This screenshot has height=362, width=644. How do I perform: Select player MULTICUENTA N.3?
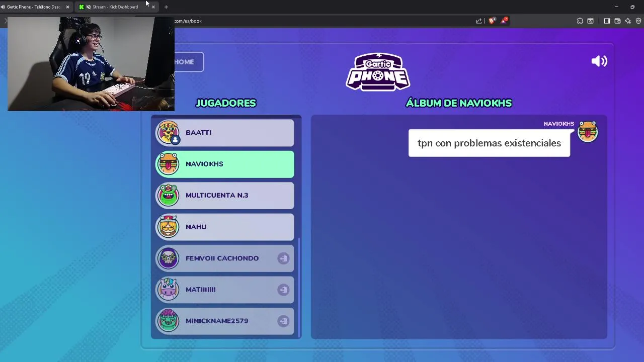[224, 196]
